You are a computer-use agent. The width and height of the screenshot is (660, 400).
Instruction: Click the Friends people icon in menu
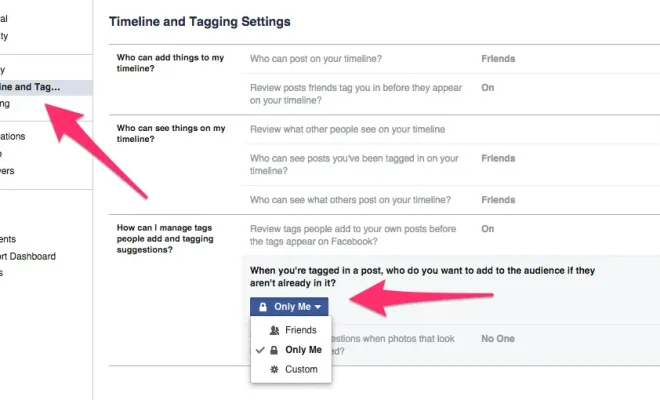274,330
